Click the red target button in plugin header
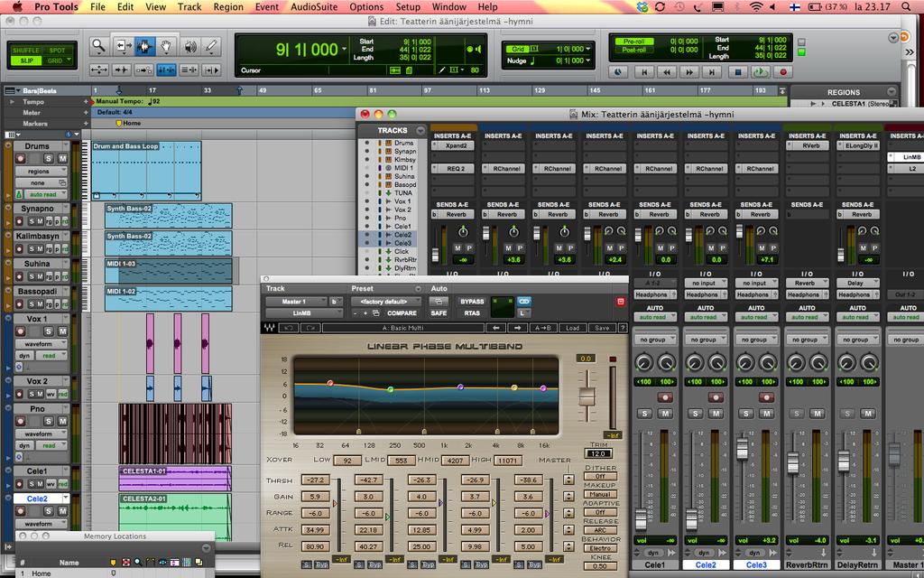Image resolution: width=924 pixels, height=578 pixels. (621, 302)
